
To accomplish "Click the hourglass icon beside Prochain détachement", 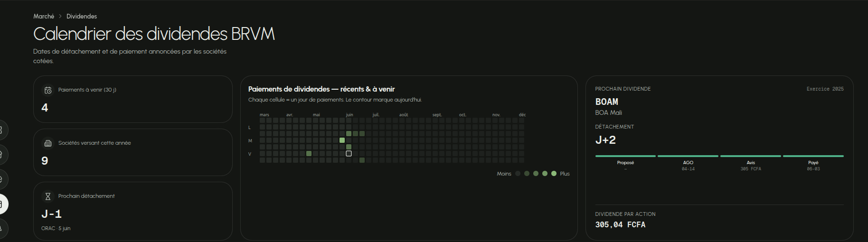I will point(48,196).
